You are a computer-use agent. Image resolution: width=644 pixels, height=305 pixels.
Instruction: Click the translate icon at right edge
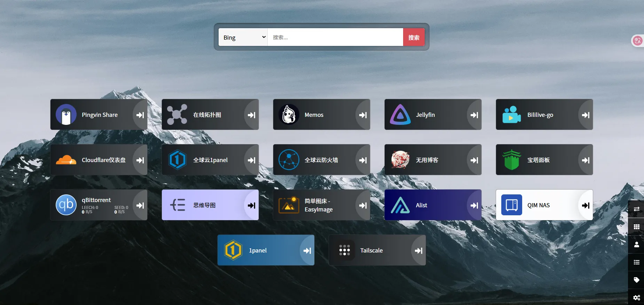pyautogui.click(x=637, y=41)
